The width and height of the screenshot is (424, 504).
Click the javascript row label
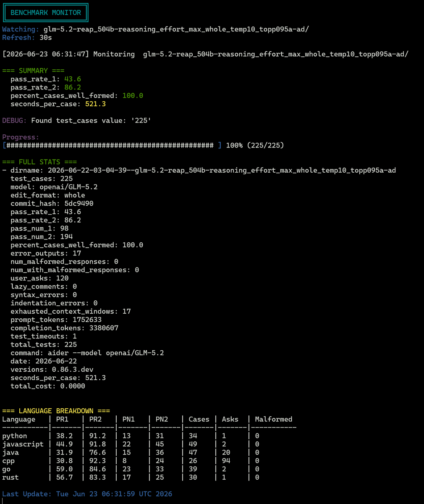23,444
